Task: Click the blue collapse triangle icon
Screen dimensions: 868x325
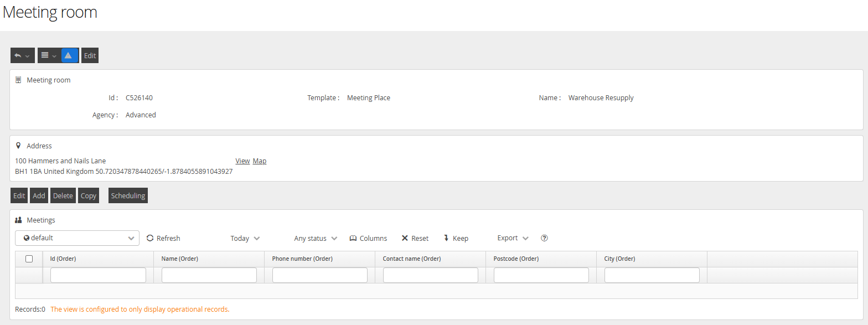Action: [68, 55]
